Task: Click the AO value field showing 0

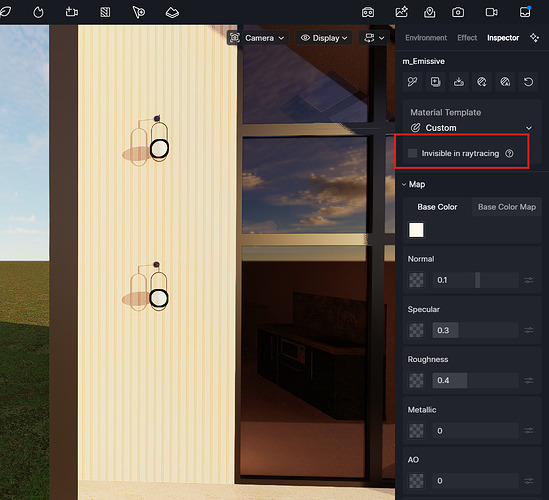Action: [x=475, y=481]
